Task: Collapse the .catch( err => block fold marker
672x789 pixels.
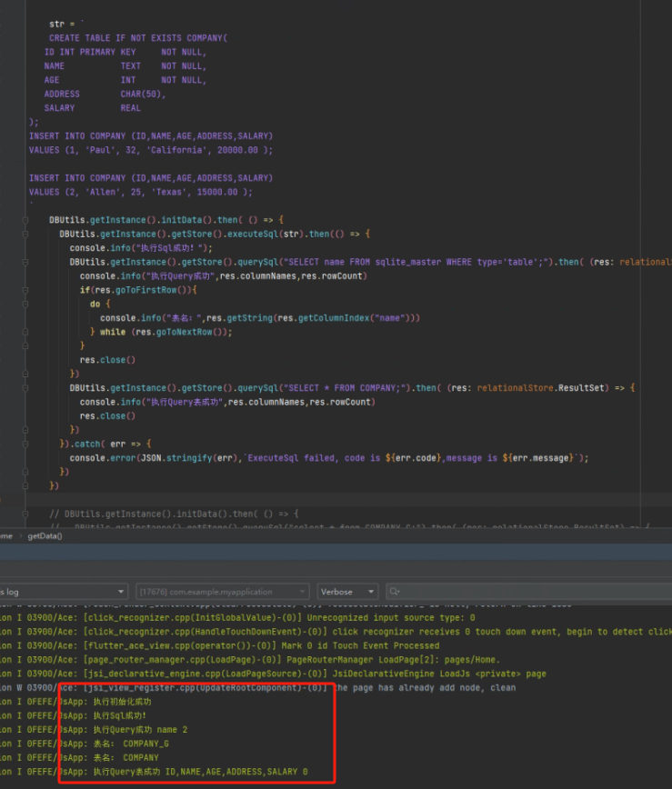Action: pos(25,444)
